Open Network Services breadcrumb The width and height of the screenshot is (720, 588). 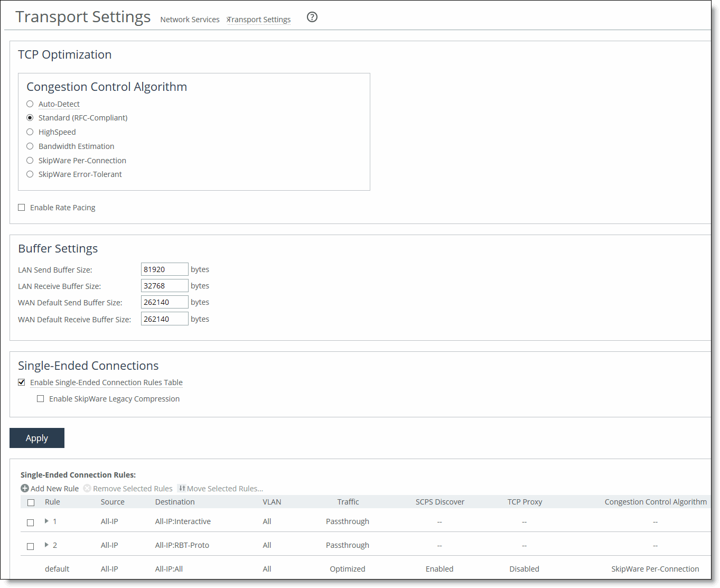pyautogui.click(x=190, y=20)
